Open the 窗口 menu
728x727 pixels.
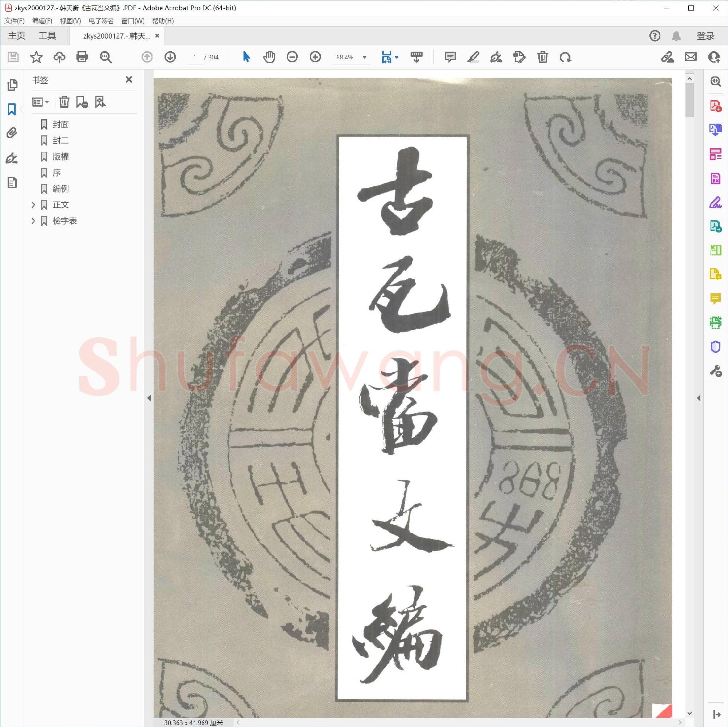(132, 21)
